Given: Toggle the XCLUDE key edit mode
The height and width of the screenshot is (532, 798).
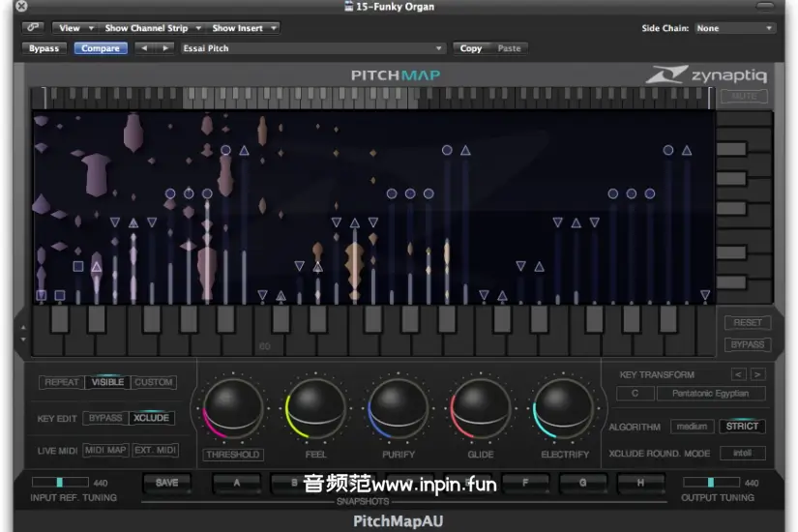Looking at the screenshot, I should (152, 418).
